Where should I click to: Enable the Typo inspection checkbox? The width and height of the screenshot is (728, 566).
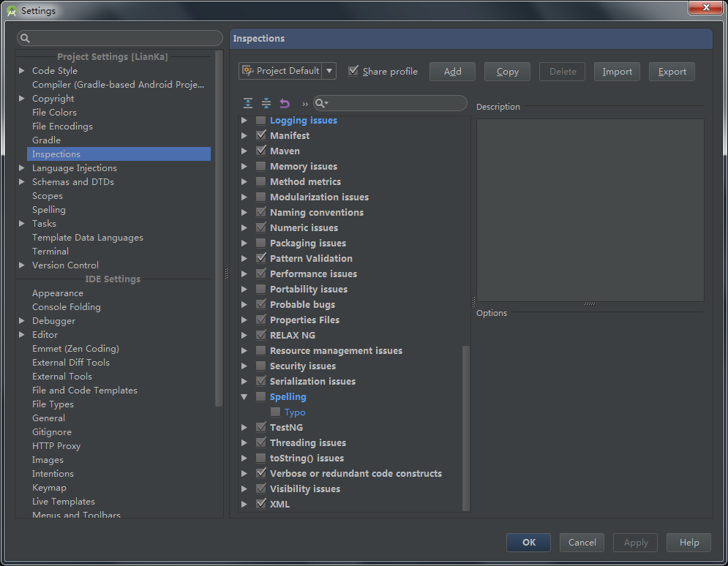pos(276,412)
